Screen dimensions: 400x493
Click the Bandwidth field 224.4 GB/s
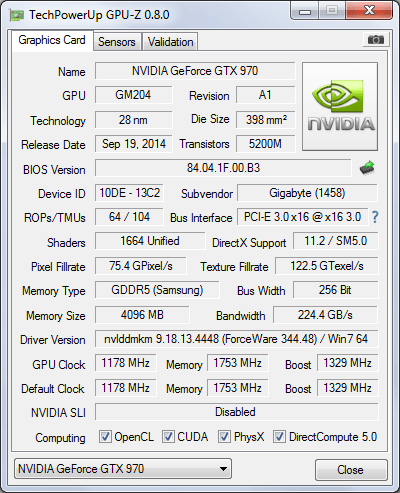click(325, 315)
